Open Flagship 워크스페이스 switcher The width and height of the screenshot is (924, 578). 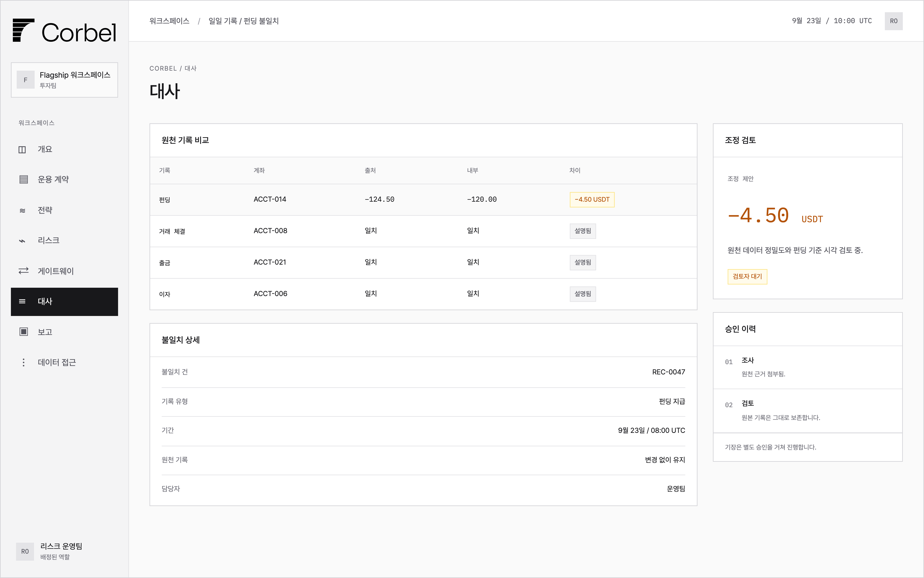(65, 80)
